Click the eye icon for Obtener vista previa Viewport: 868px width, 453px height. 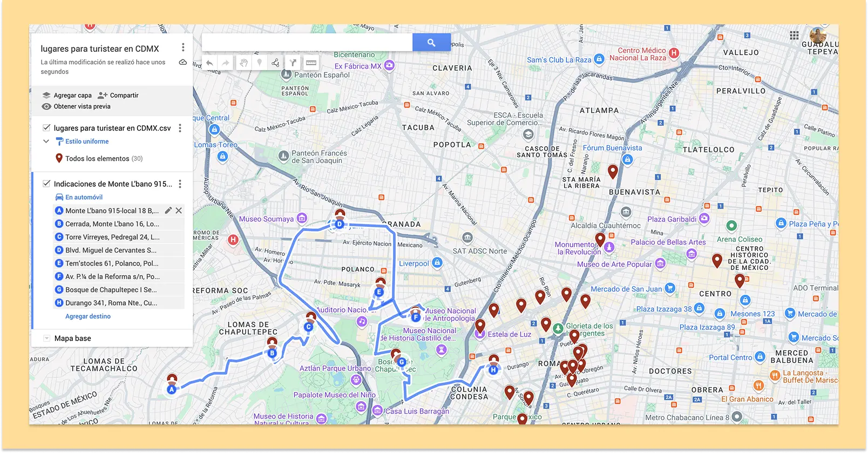point(46,106)
